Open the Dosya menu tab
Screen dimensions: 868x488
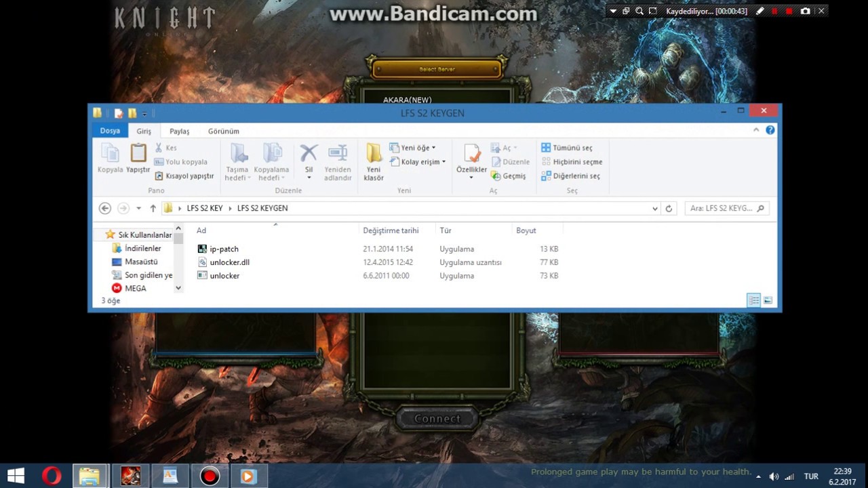110,131
